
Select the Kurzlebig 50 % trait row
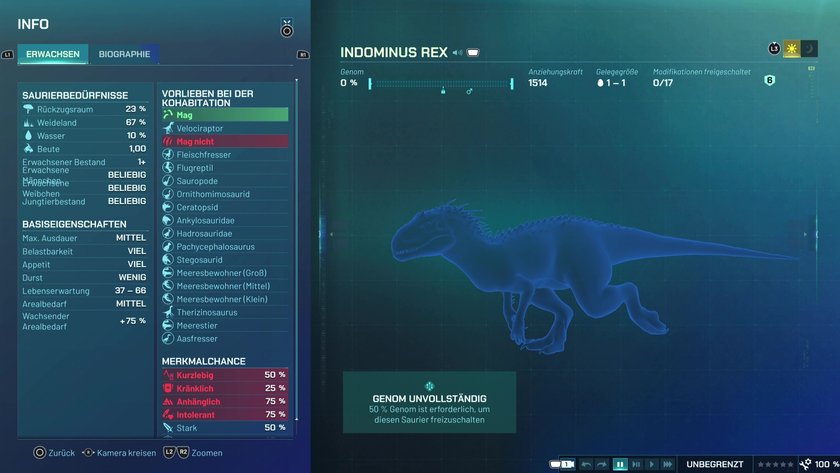pyautogui.click(x=225, y=375)
